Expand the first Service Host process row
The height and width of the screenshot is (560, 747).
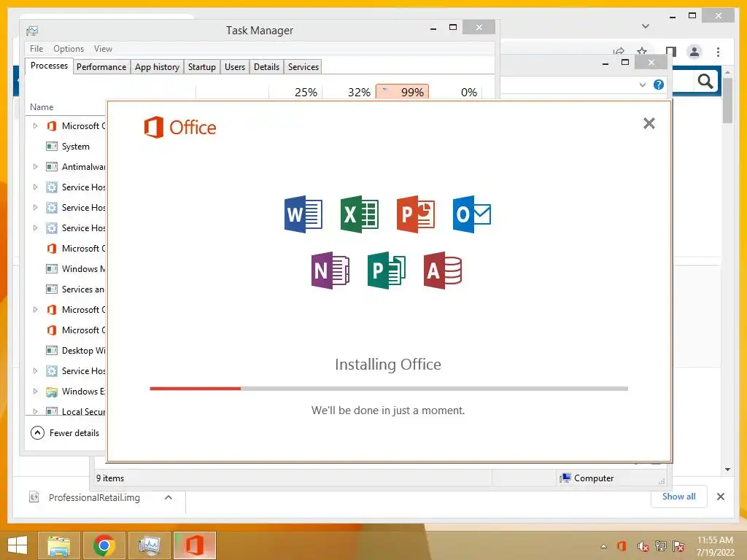tap(35, 187)
